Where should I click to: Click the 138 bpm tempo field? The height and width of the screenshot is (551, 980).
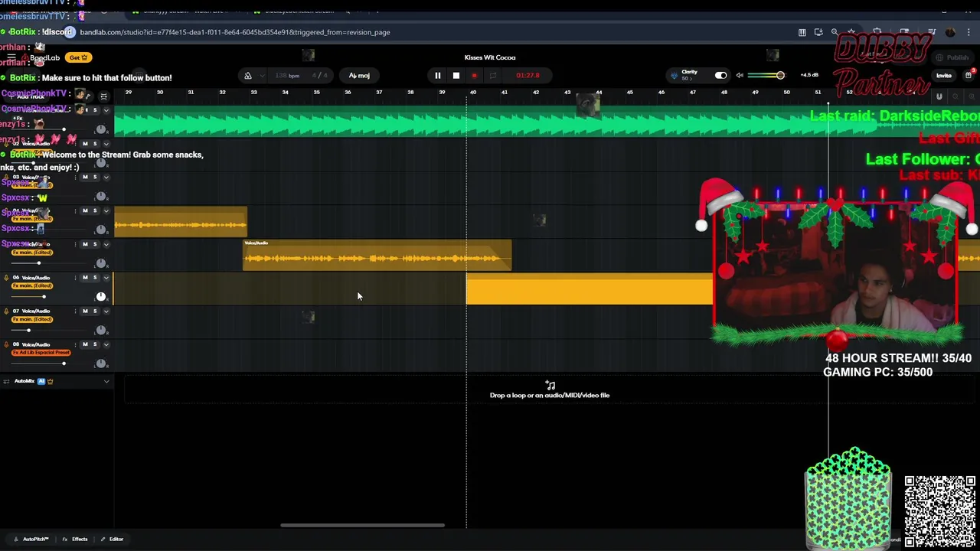pos(287,76)
